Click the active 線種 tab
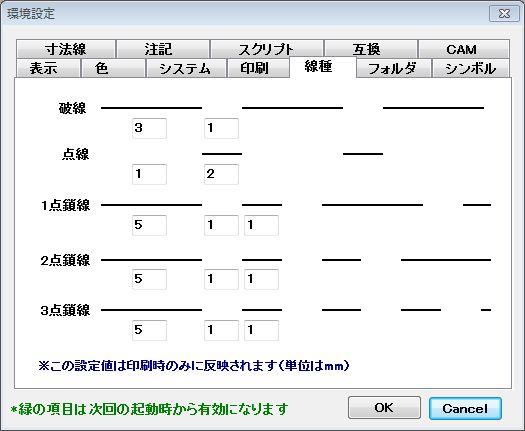 coord(322,67)
